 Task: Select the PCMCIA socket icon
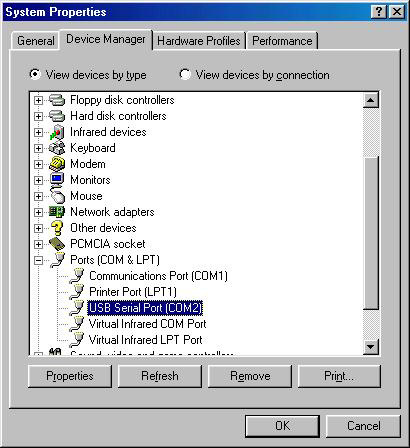pos(57,244)
